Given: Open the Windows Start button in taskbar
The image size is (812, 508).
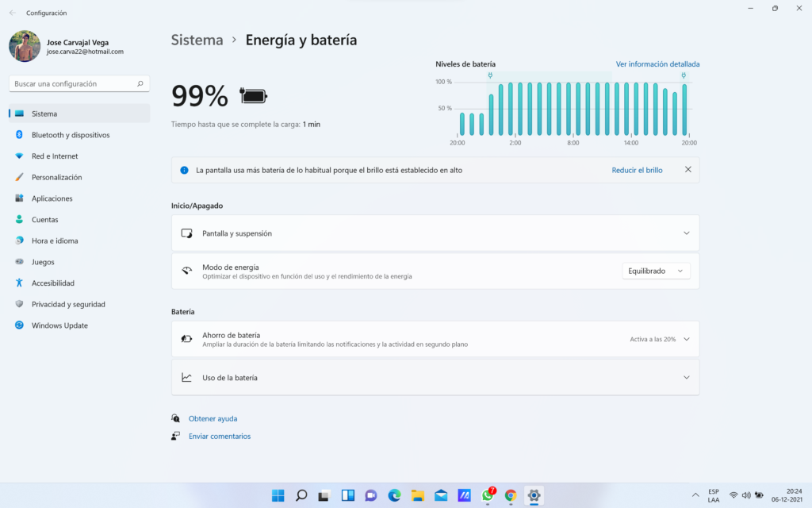Looking at the screenshot, I should [278, 495].
